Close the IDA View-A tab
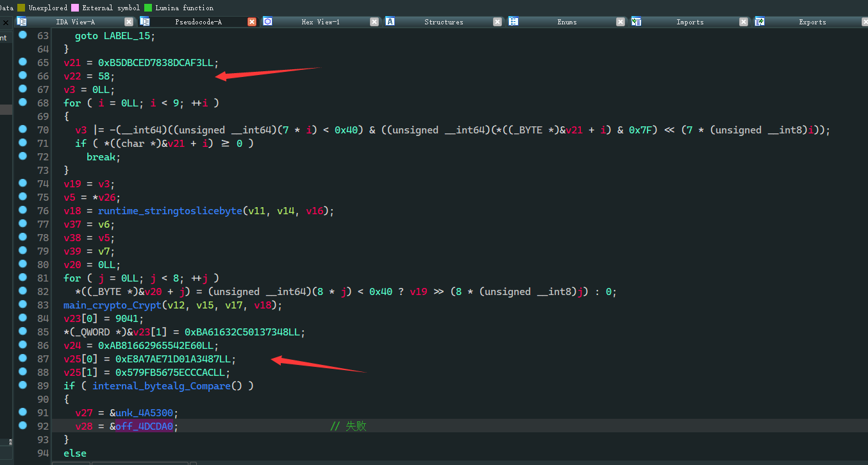Viewport: 868px width, 465px height. click(x=129, y=22)
